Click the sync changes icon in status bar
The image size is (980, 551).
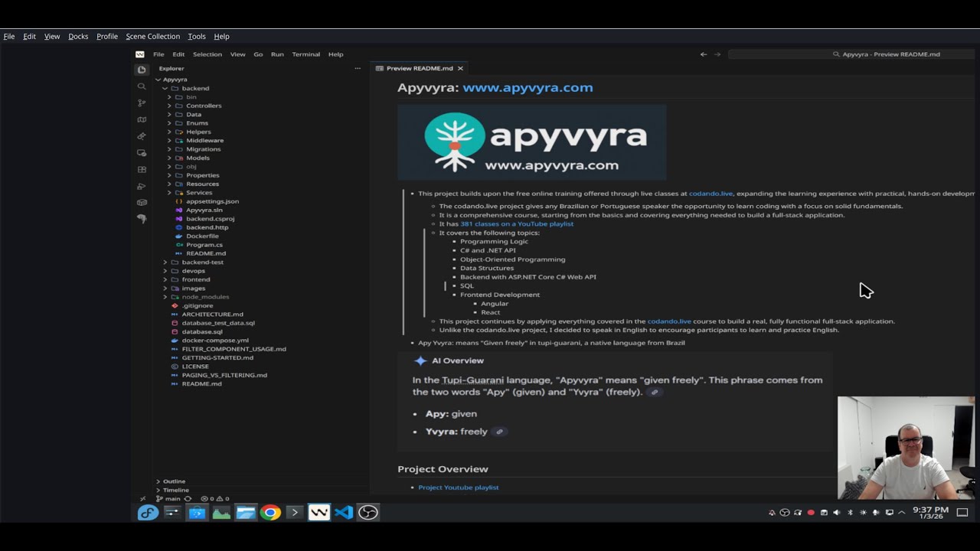click(x=188, y=498)
